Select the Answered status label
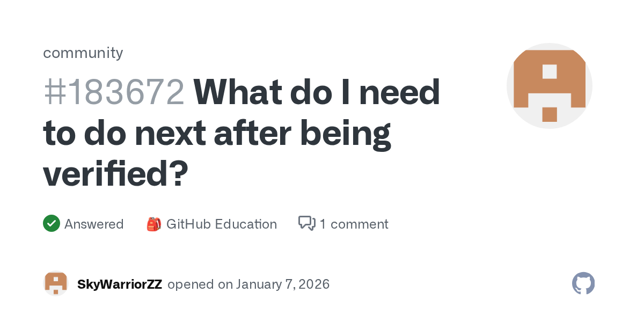This screenshot has width=644, height=322. [x=94, y=224]
